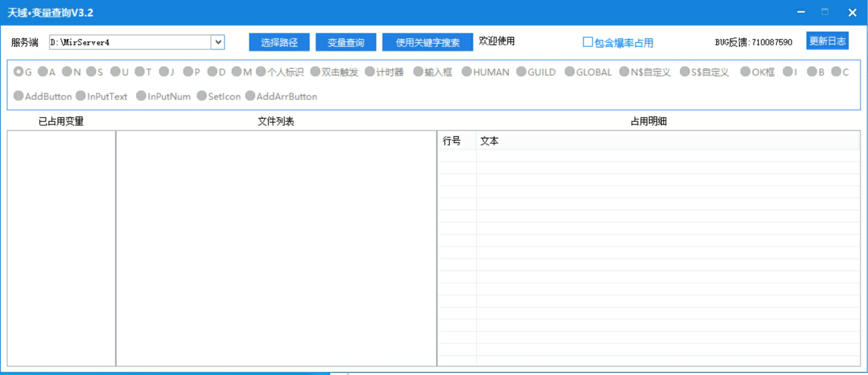Click the 文本 column header
The width and height of the screenshot is (868, 375).
[668, 141]
